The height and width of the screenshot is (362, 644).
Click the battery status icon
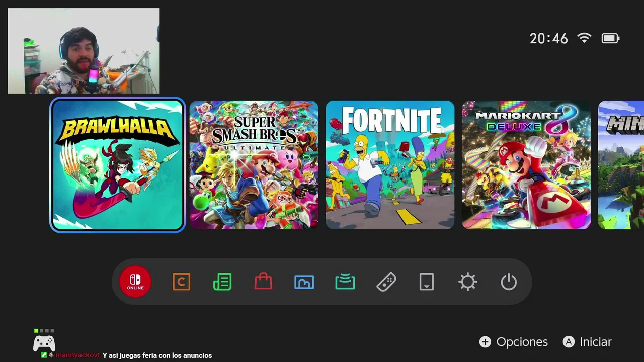point(610,38)
